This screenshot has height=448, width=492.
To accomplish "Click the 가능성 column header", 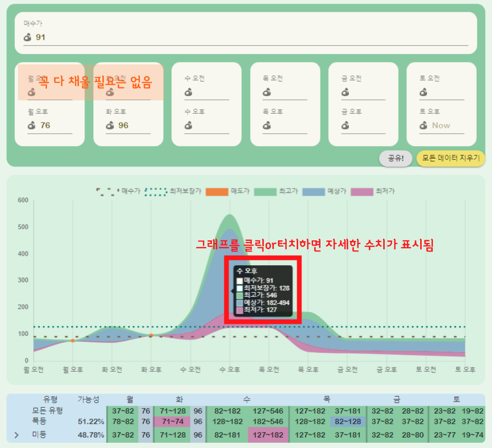I will click(x=89, y=399).
